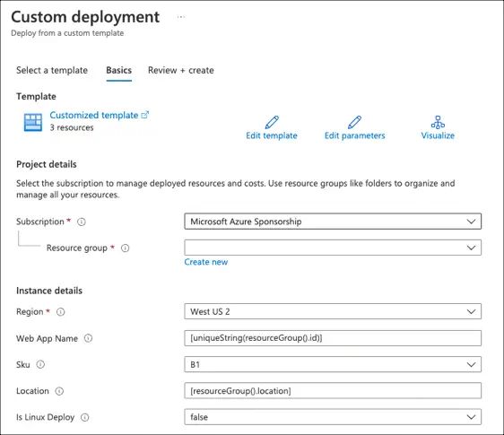Click the Visualize label

[438, 135]
